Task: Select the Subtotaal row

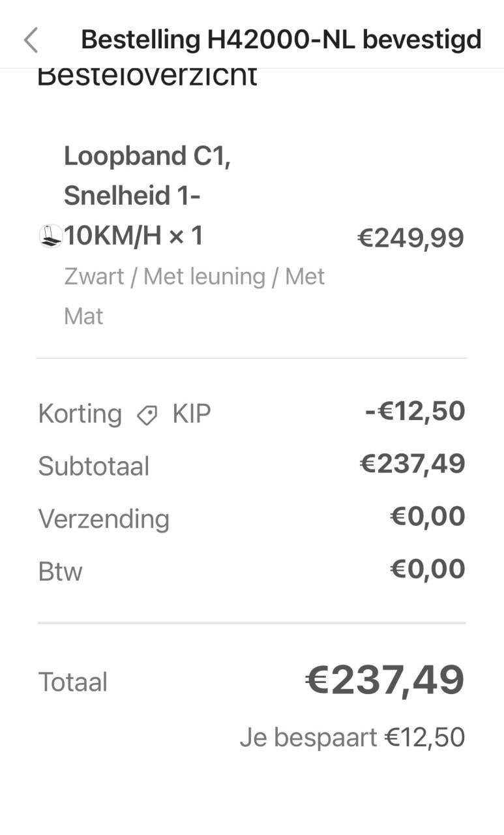Action: pyautogui.click(x=93, y=465)
